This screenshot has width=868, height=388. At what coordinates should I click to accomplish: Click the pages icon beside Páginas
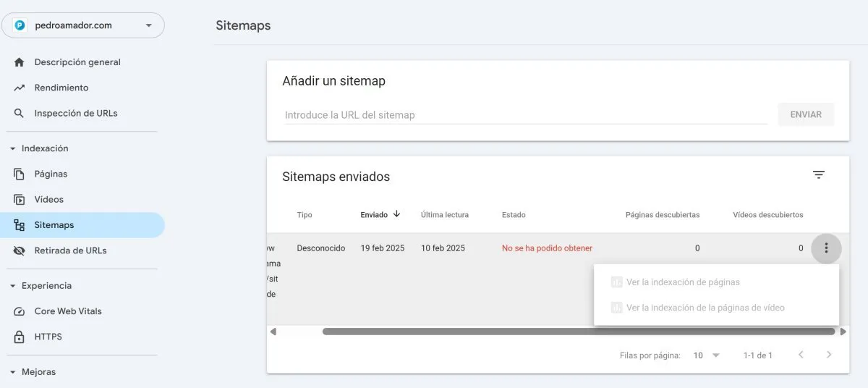(x=20, y=174)
